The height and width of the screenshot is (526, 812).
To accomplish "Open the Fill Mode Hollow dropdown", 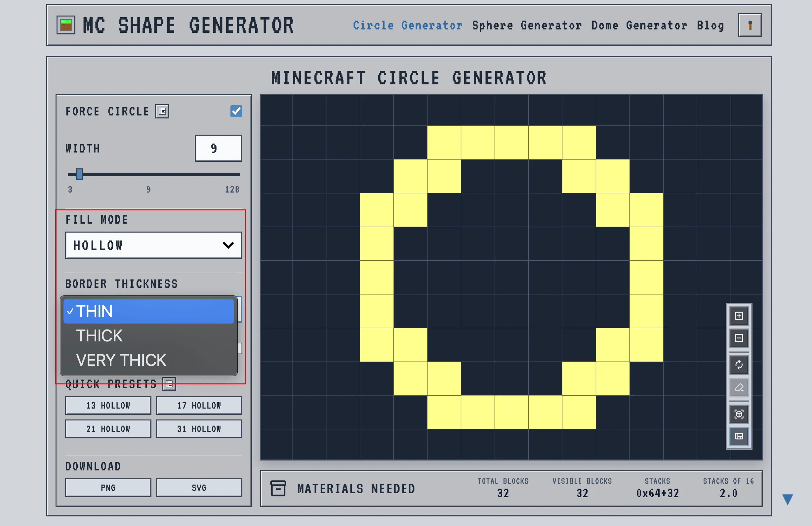I will click(x=153, y=245).
